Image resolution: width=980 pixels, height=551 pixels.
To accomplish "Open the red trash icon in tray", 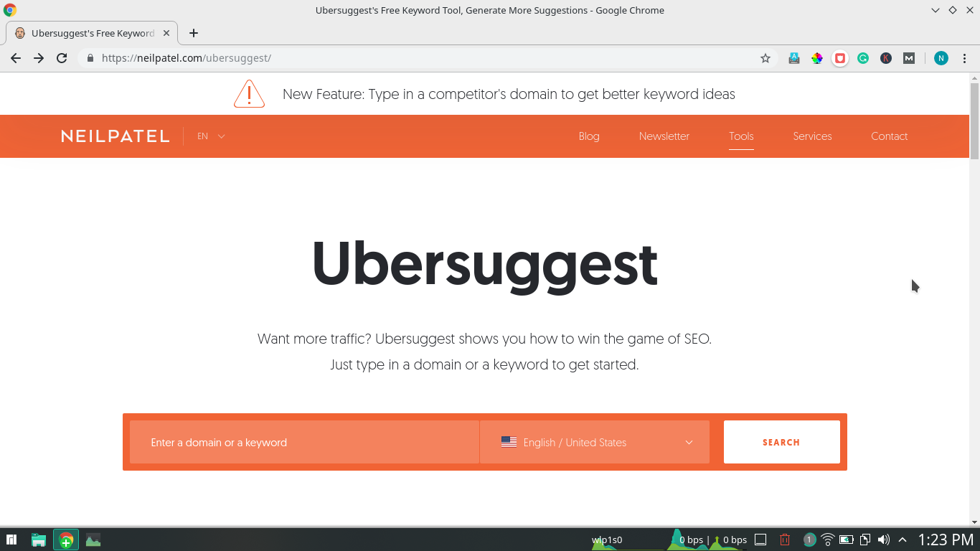I will (785, 540).
